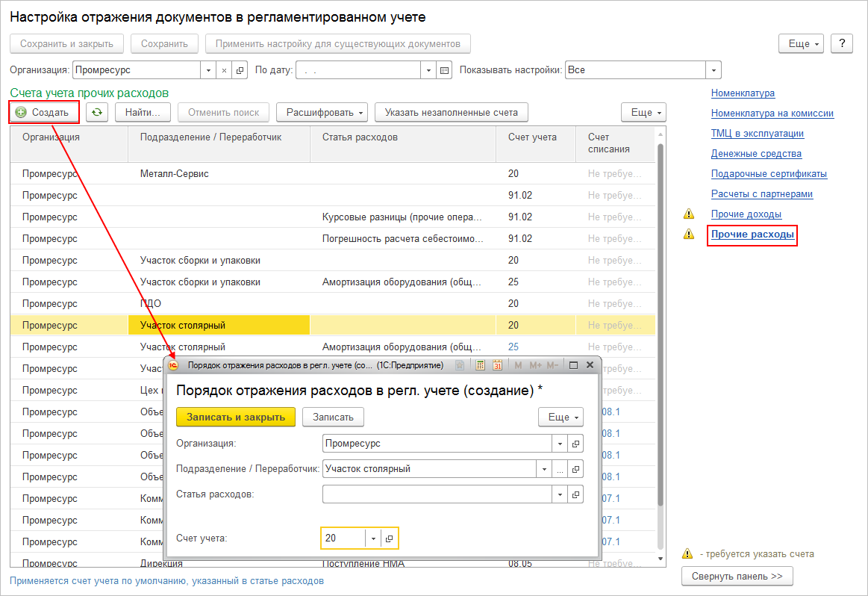
Task: Click Записать и закрыть in dialog
Action: point(236,417)
